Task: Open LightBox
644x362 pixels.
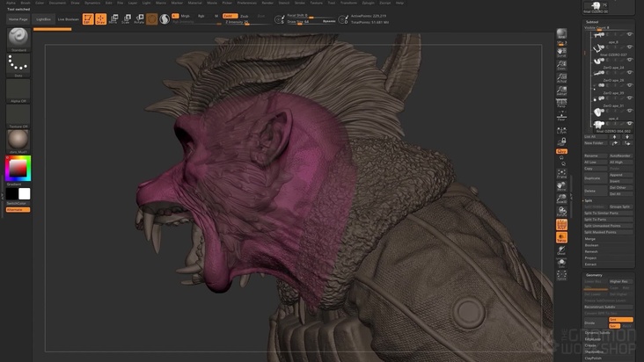Action: 43,18
